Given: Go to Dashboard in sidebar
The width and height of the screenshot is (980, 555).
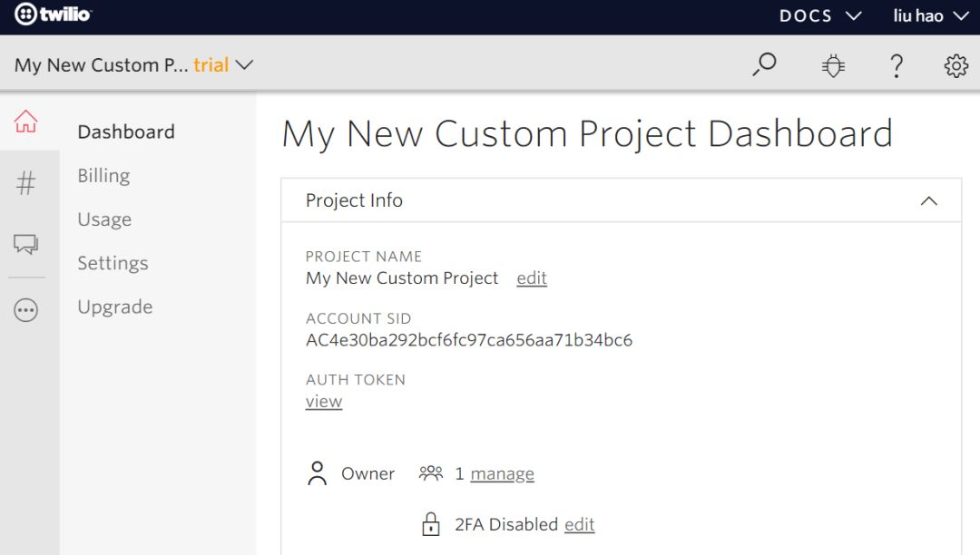Looking at the screenshot, I should pos(125,131).
